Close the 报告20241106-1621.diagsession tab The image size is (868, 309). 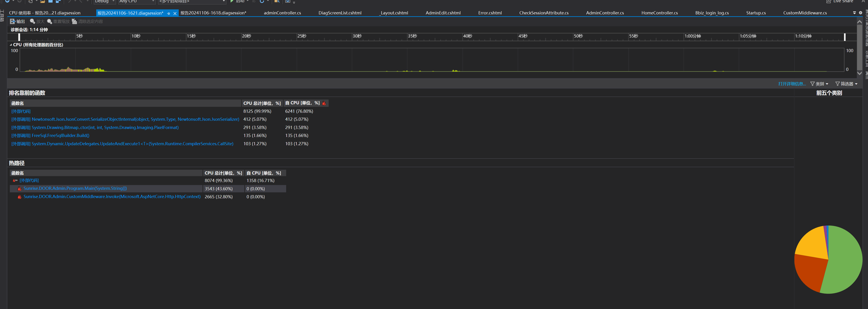point(175,13)
